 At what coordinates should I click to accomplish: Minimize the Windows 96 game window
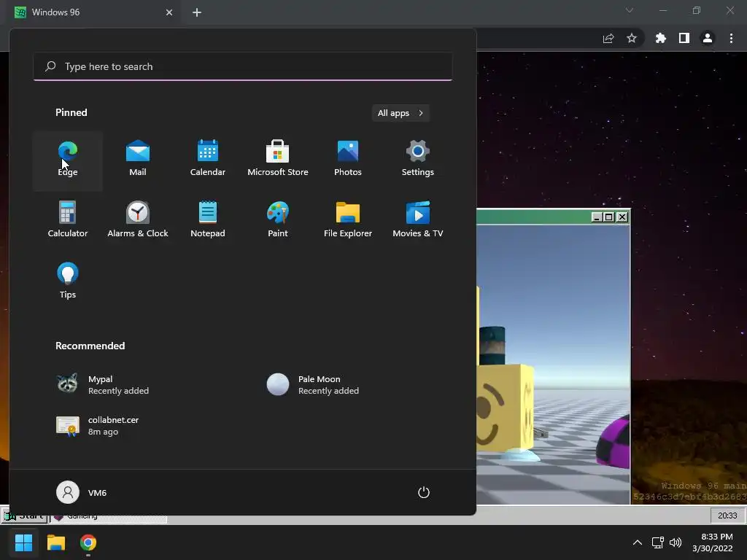point(597,217)
